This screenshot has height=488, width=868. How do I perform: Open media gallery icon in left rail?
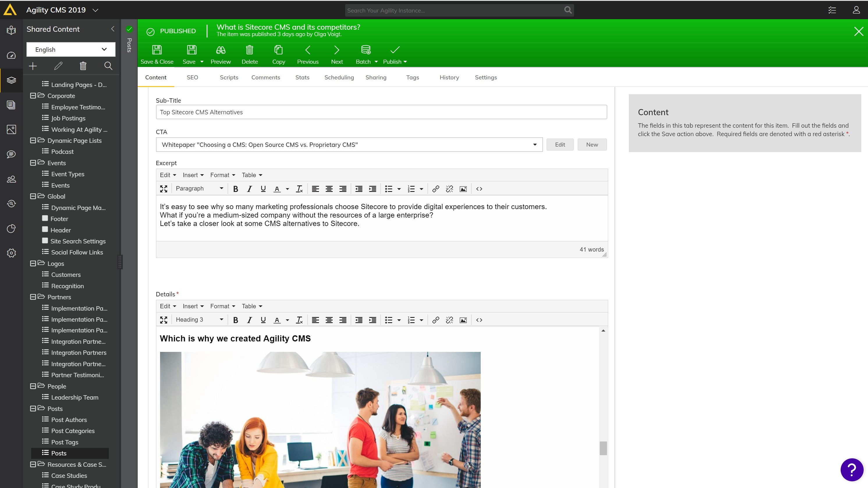click(11, 130)
